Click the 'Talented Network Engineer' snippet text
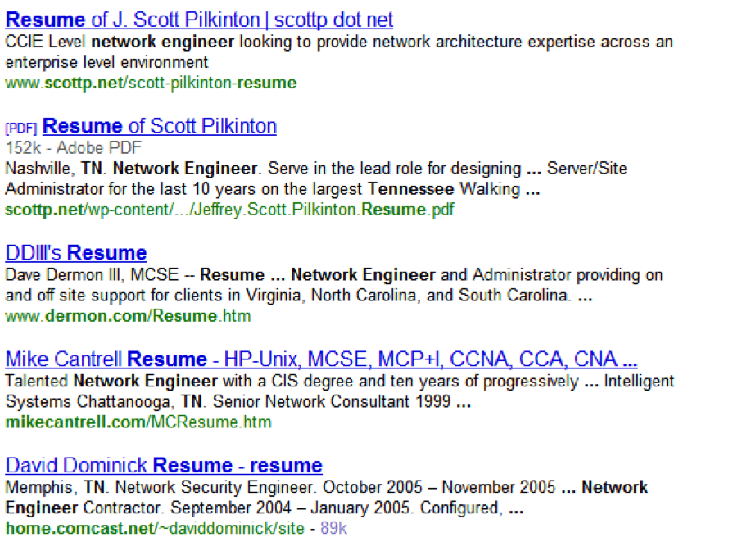The image size is (733, 560). [x=111, y=381]
